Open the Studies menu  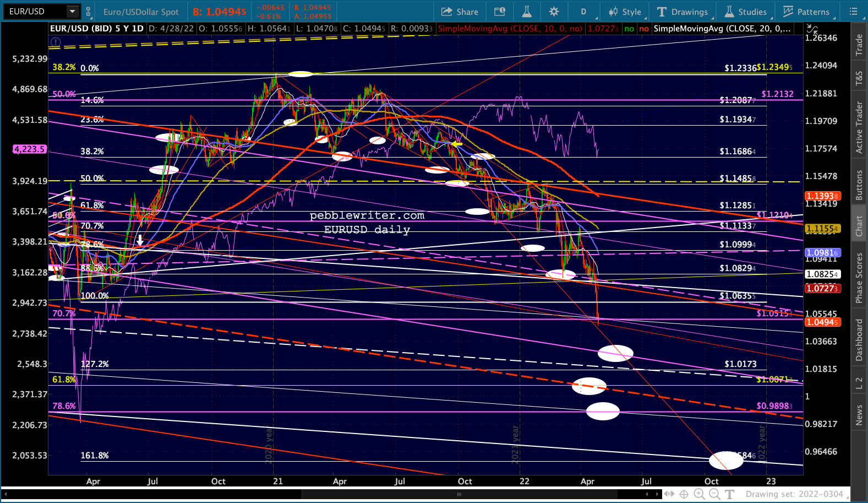tap(746, 12)
